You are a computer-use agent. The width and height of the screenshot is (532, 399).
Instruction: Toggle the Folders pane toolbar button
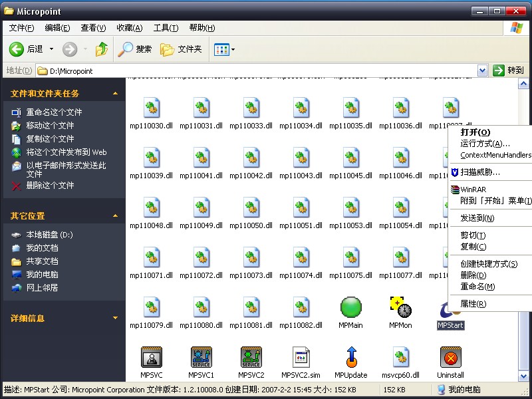(x=181, y=49)
